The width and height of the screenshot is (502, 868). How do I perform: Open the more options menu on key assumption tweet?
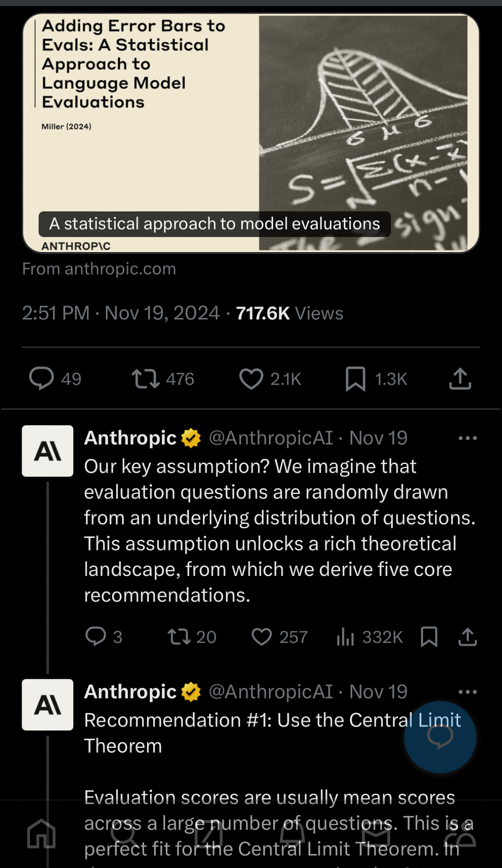467,438
